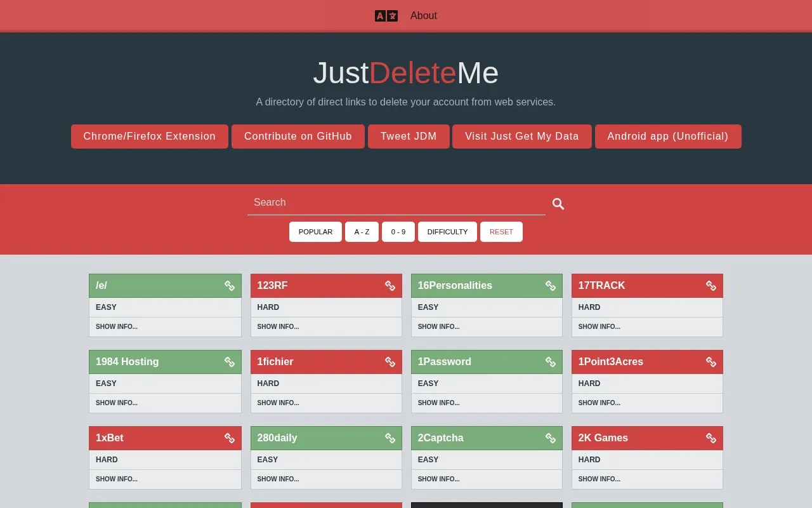Screen dimensions: 812x508
Task: Open the 1Password title link
Action: [x=444, y=362]
